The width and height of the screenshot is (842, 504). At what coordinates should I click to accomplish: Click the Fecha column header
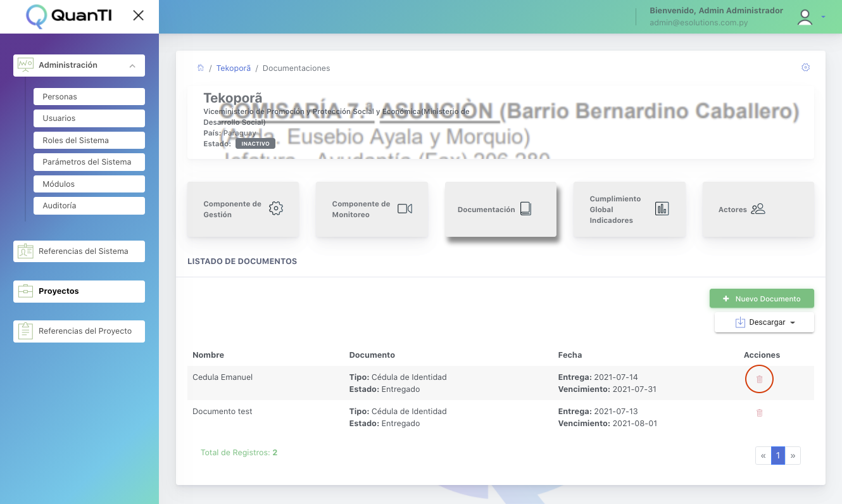pos(570,355)
